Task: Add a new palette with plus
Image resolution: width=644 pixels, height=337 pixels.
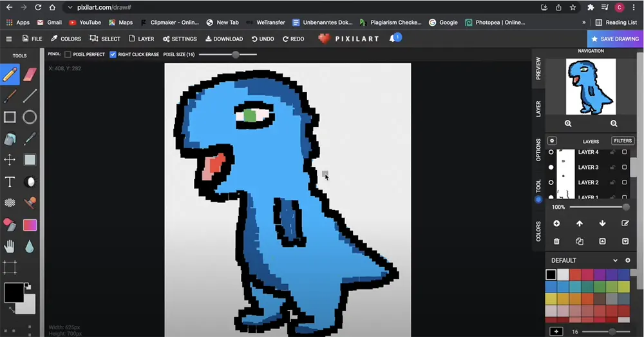Action: pos(627,260)
